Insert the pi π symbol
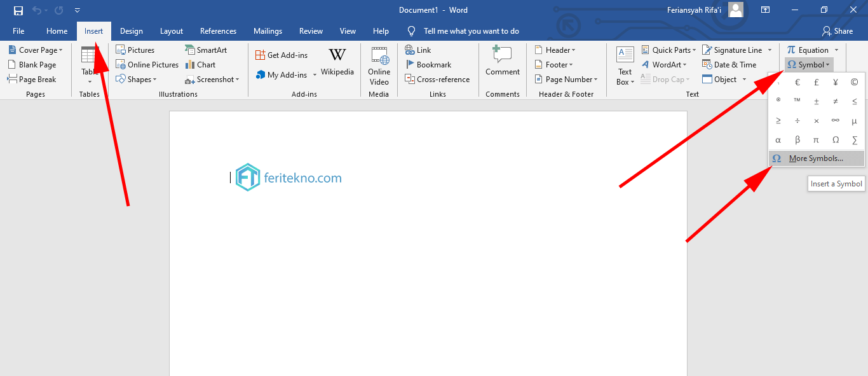 [x=817, y=140]
